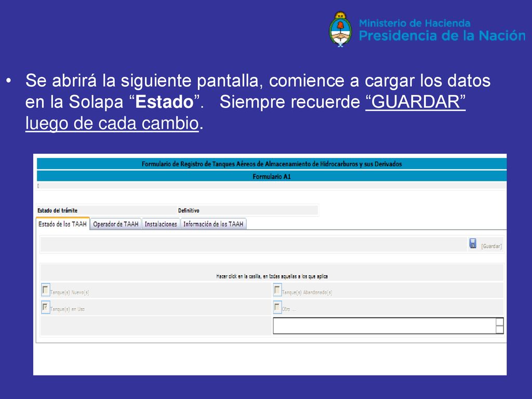Select the Información de los TAAH tab
532x399 pixels.
click(x=214, y=224)
